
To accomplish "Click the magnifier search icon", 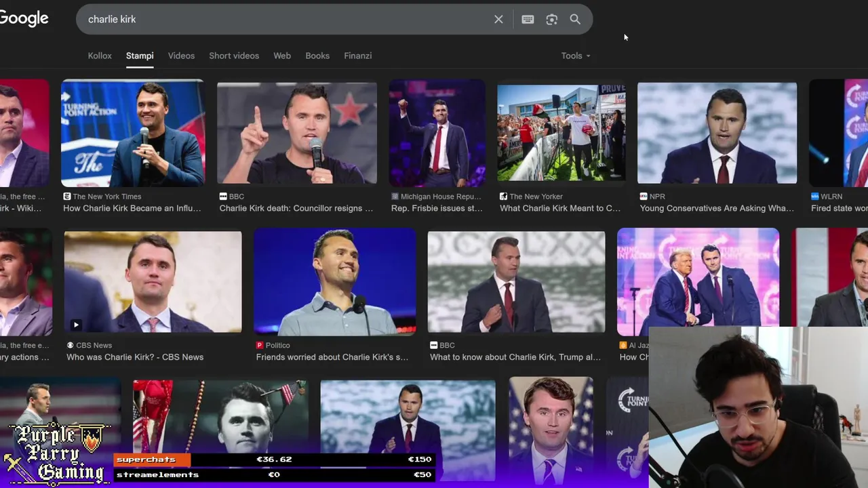I will coord(575,20).
